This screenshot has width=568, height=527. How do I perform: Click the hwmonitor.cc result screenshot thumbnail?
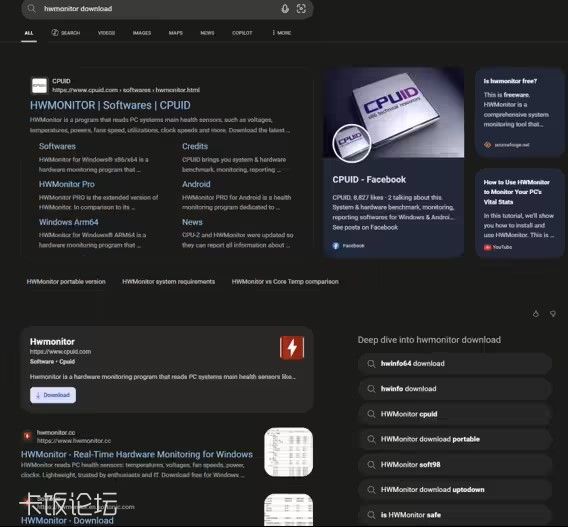coord(288,452)
